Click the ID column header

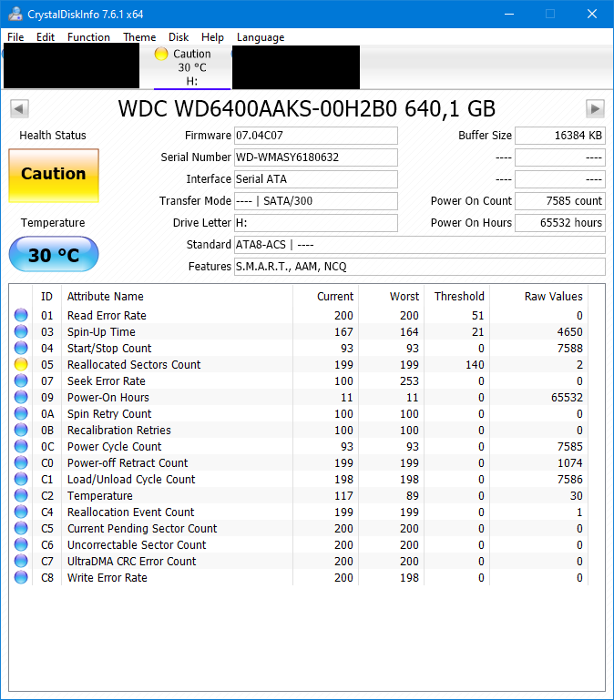(47, 297)
